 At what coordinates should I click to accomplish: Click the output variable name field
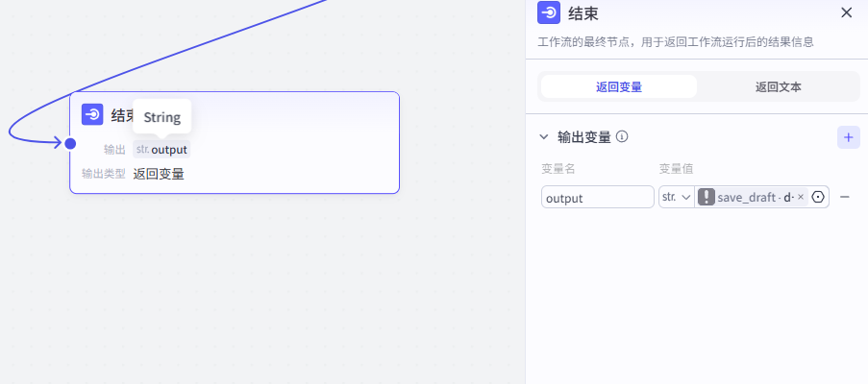pos(597,197)
